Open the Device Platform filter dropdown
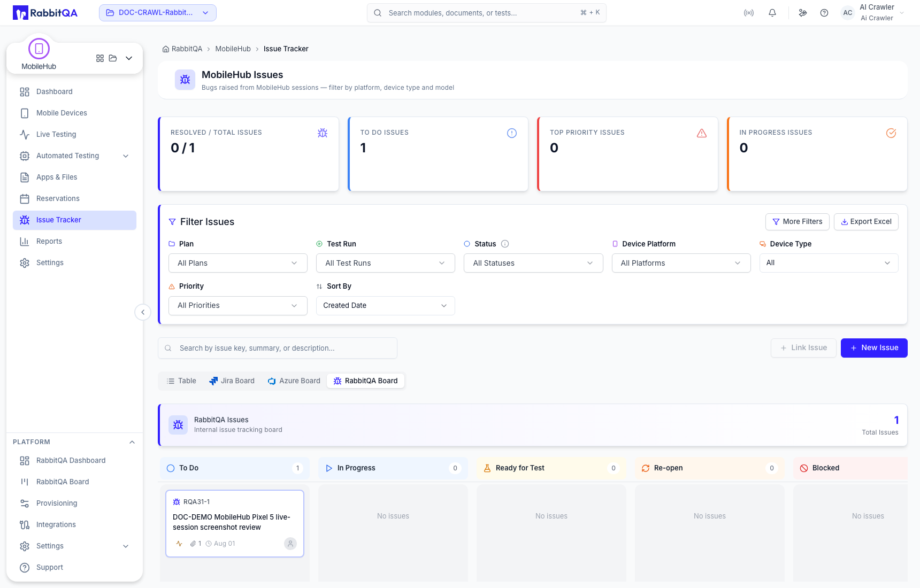This screenshot has width=920, height=588. [x=681, y=263]
